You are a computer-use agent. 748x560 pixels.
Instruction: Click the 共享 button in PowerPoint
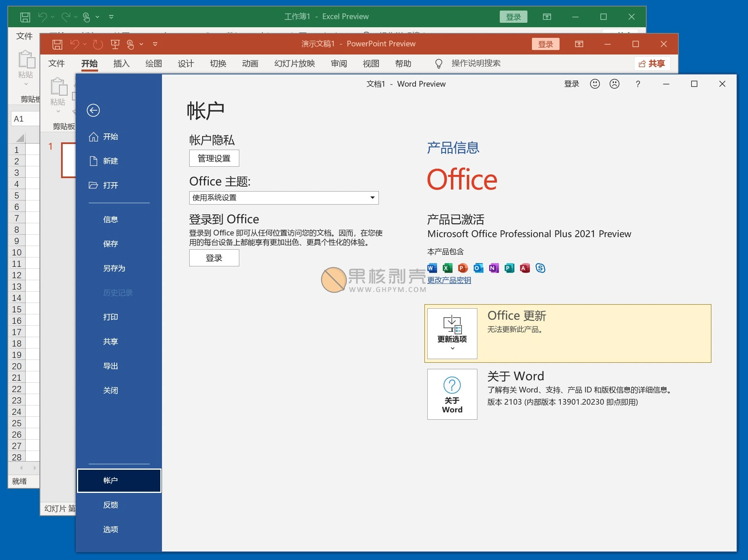pos(652,63)
